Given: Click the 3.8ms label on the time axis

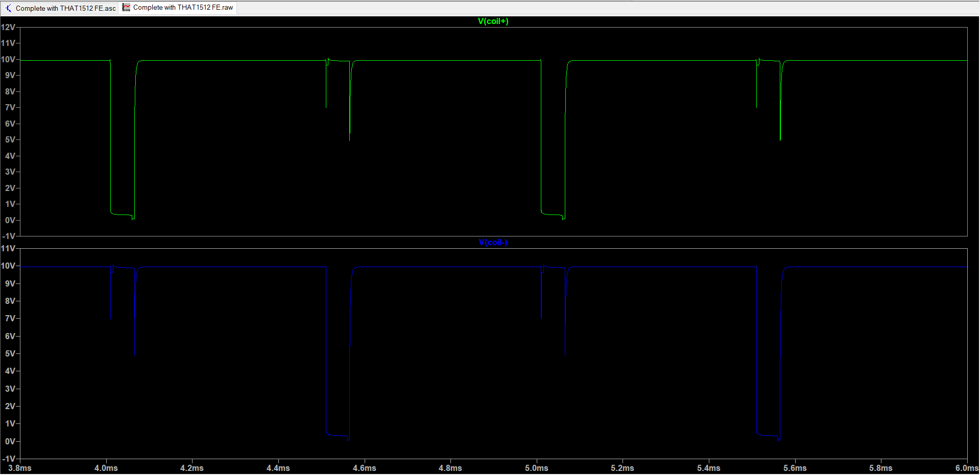Looking at the screenshot, I should tap(20, 468).
